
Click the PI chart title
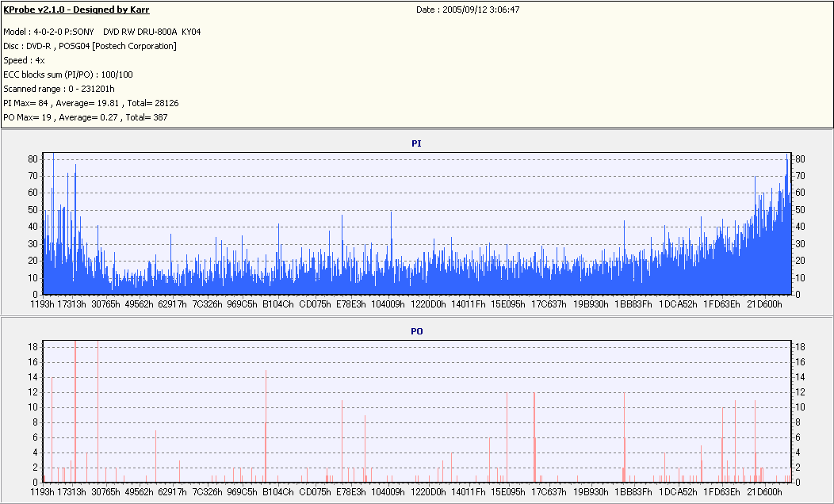click(x=416, y=143)
